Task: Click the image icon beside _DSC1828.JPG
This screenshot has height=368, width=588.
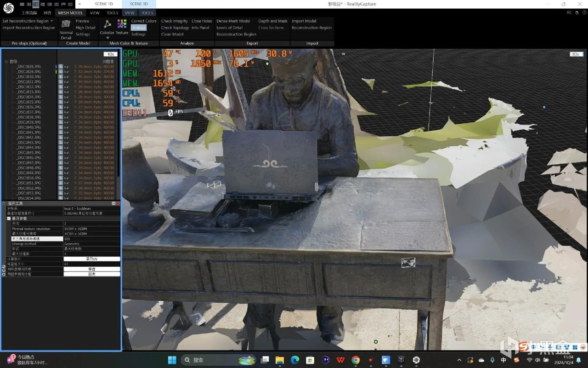Action: 61,67
